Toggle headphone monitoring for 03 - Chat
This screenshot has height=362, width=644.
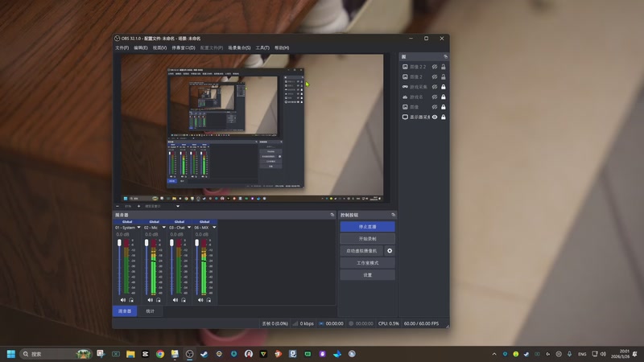184,300
